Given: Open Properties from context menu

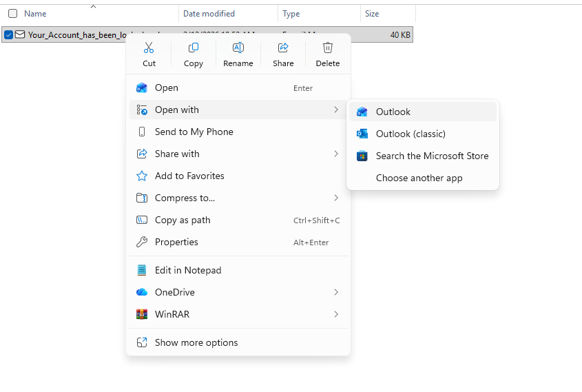Looking at the screenshot, I should point(176,242).
